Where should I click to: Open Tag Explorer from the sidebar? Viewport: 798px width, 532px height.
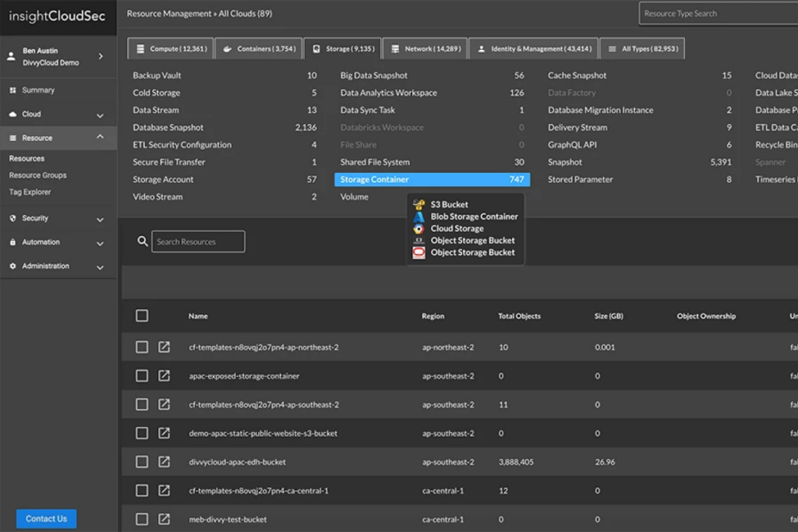click(28, 192)
